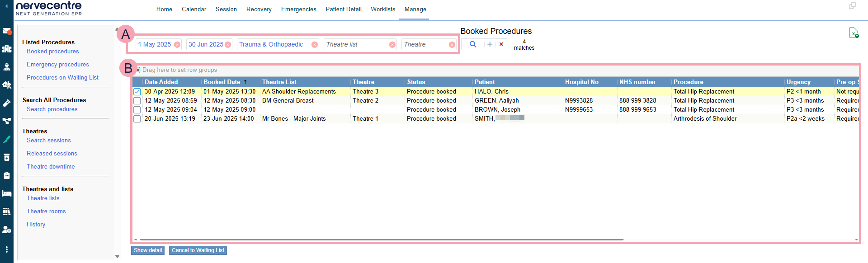868x263 pixels.
Task: Click the bed icon in sidebar
Action: (6, 193)
